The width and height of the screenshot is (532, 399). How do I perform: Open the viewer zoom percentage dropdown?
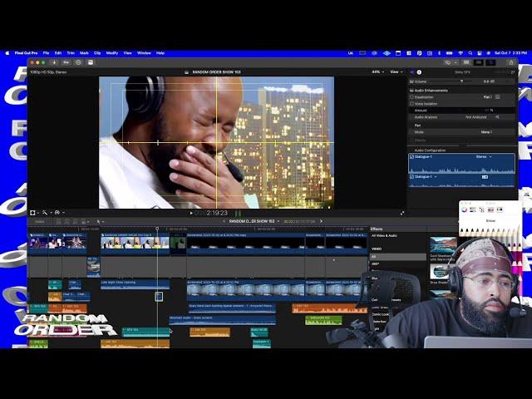(376, 71)
